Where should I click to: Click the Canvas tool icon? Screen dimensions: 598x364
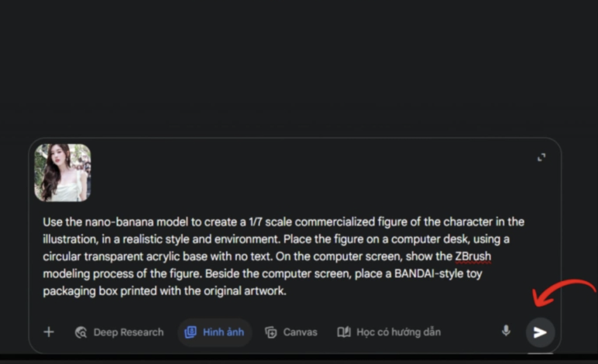pyautogui.click(x=270, y=332)
